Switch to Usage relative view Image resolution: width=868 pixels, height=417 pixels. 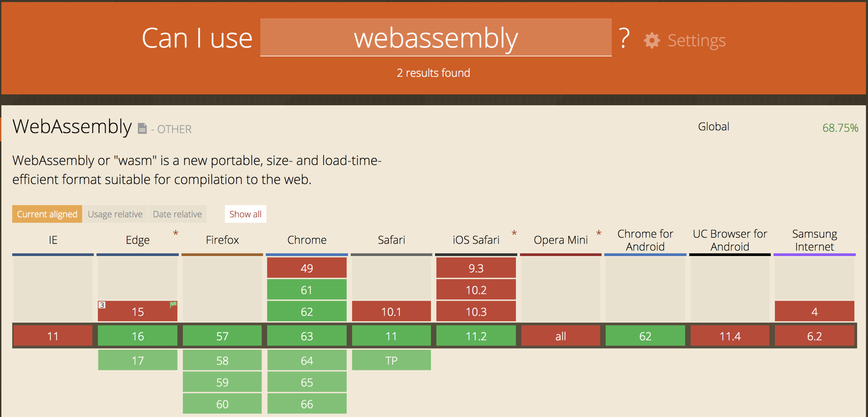tap(115, 214)
